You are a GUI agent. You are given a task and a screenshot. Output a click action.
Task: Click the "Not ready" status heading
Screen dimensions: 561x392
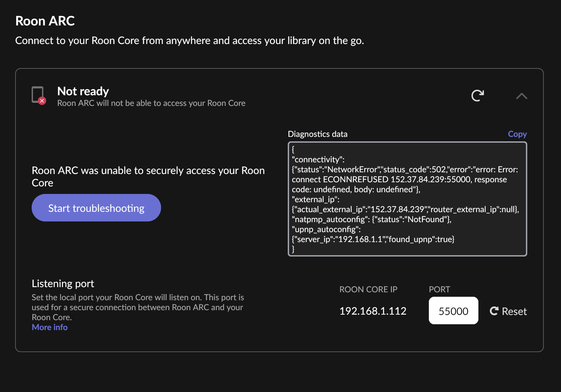[x=83, y=91]
